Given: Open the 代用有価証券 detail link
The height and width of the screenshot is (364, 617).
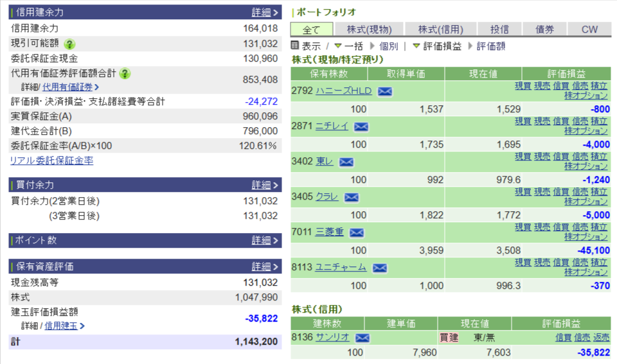Looking at the screenshot, I should pyautogui.click(x=67, y=87).
